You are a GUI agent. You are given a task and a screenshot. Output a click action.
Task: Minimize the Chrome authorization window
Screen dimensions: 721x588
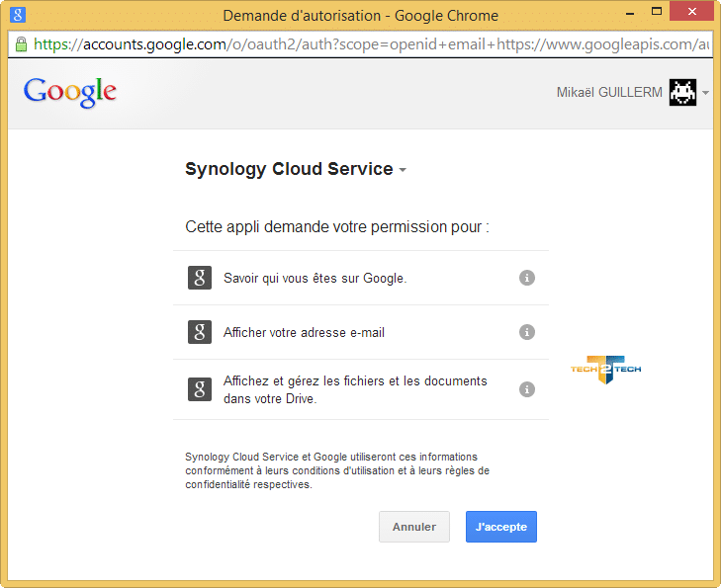(x=630, y=13)
